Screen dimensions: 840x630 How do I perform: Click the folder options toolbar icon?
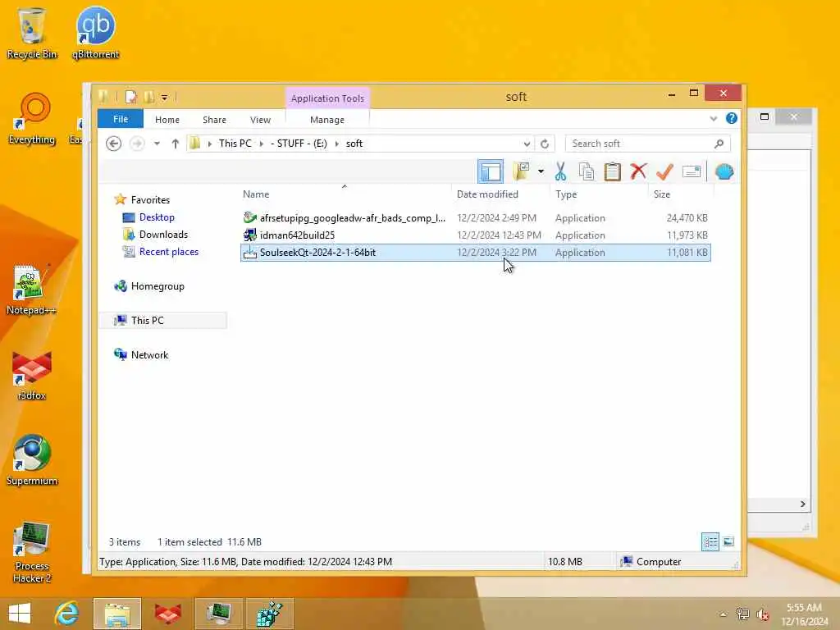click(521, 171)
